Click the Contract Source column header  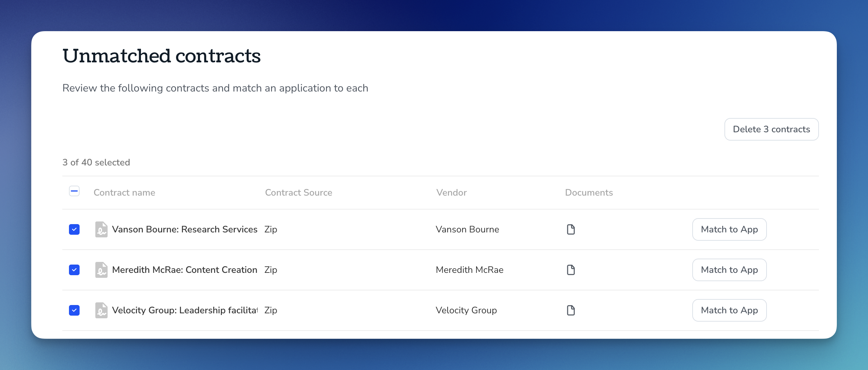point(298,193)
